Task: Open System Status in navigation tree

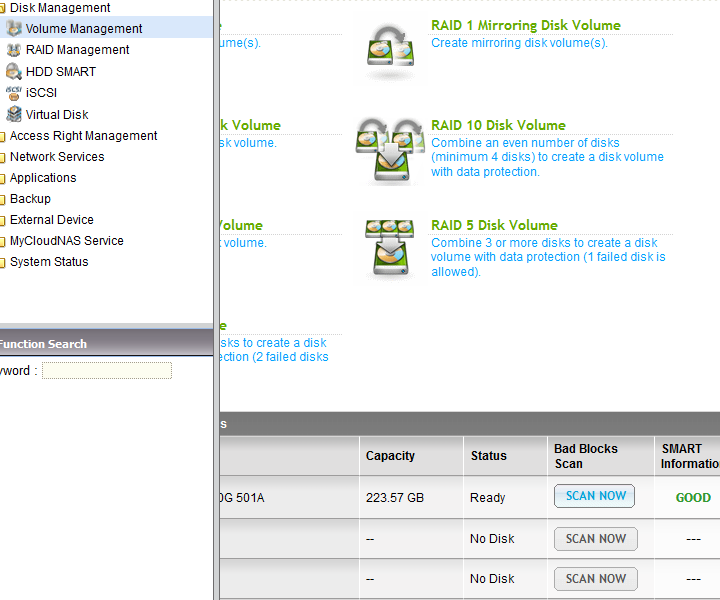Action: [x=48, y=262]
